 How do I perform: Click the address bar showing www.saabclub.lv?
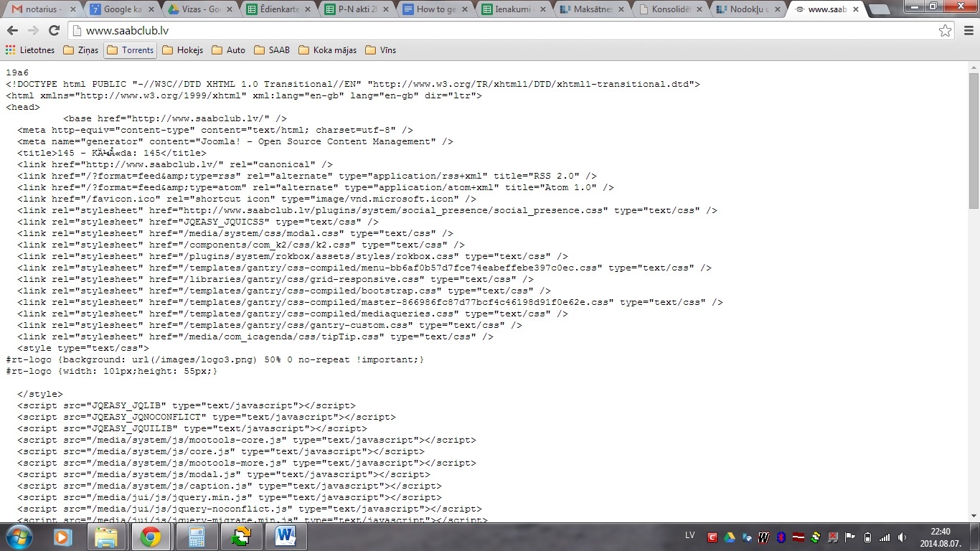[x=502, y=31]
